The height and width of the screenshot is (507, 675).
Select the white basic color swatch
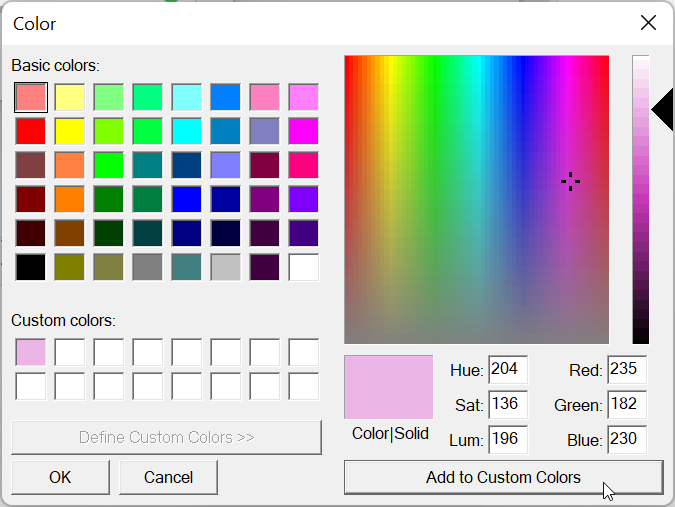click(x=303, y=267)
